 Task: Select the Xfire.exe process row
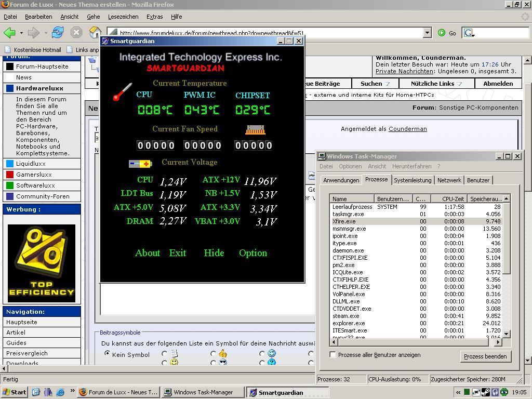[417, 221]
